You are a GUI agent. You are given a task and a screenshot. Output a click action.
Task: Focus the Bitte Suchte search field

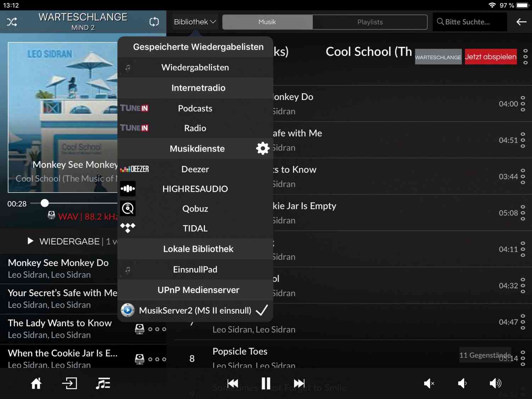coord(470,22)
